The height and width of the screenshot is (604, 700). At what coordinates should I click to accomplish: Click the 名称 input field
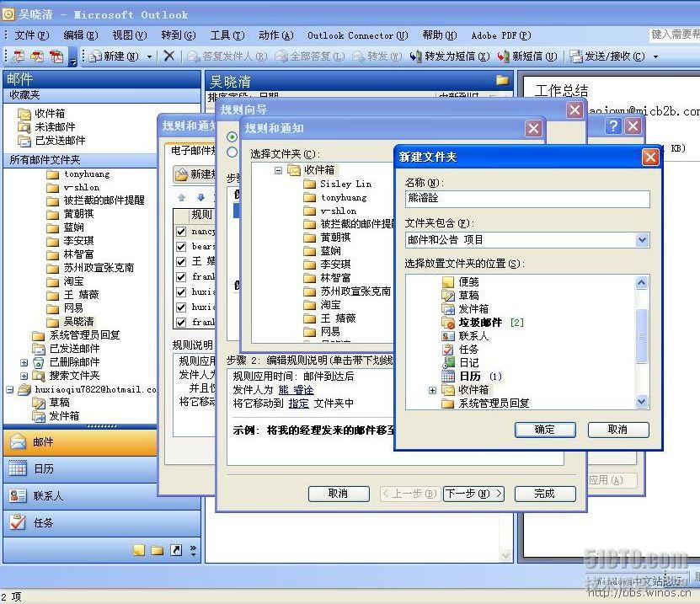527,199
